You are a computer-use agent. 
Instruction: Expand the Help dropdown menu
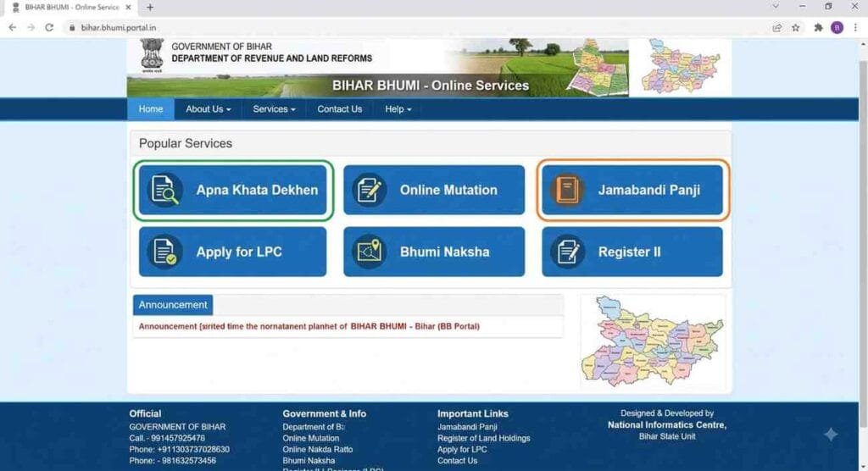(x=398, y=109)
